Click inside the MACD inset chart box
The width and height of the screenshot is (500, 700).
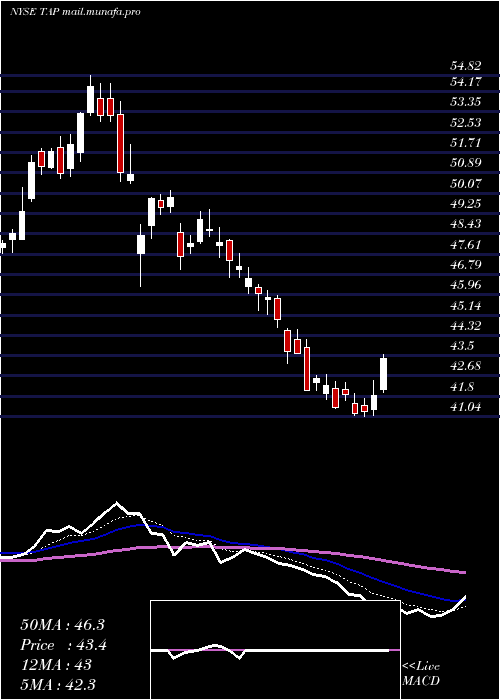pyautogui.click(x=275, y=650)
